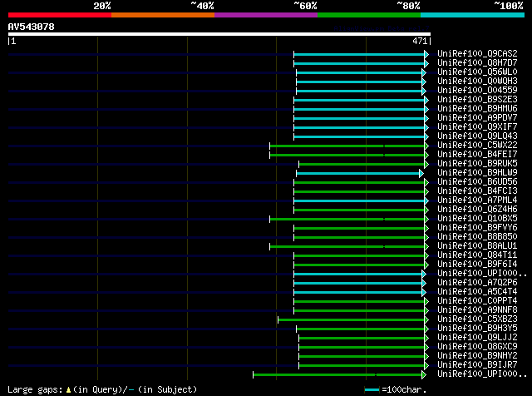Select the UniRef100_B9HLW9 label
The image size is (532, 396).
tap(477, 172)
